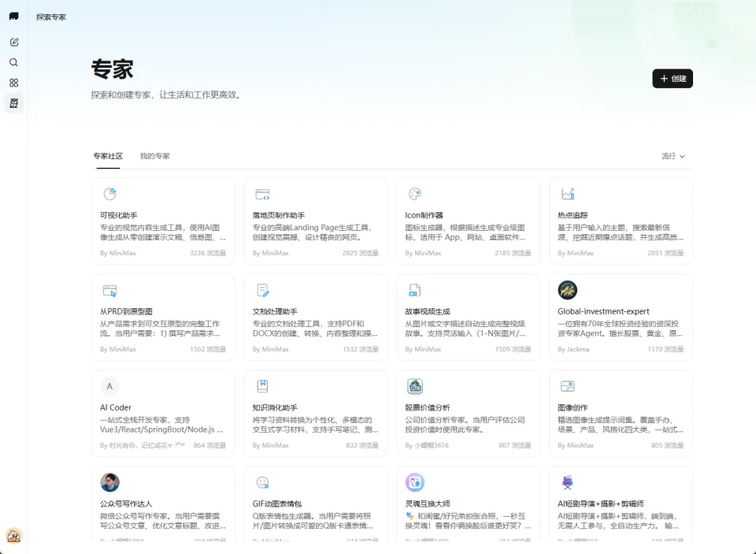Select the experts icon in the sidebar
Viewport: 756px width, 554px height.
13,103
